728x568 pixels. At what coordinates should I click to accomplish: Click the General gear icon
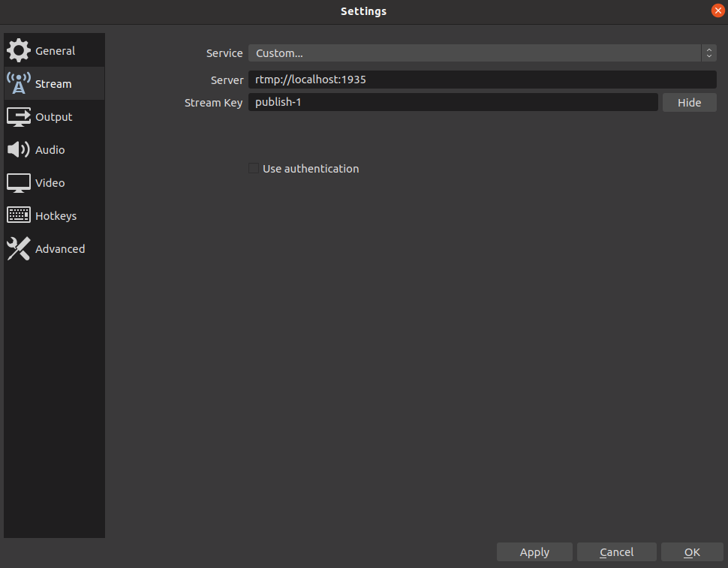tap(19, 50)
